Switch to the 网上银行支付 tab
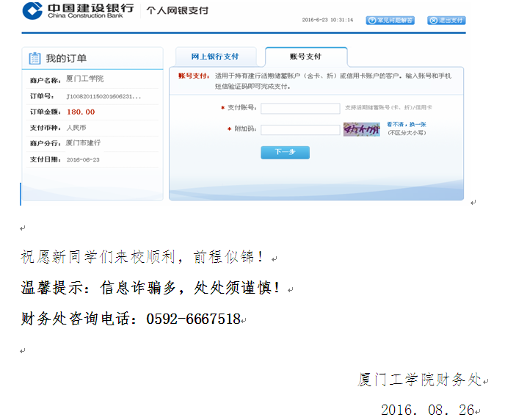 [215, 57]
